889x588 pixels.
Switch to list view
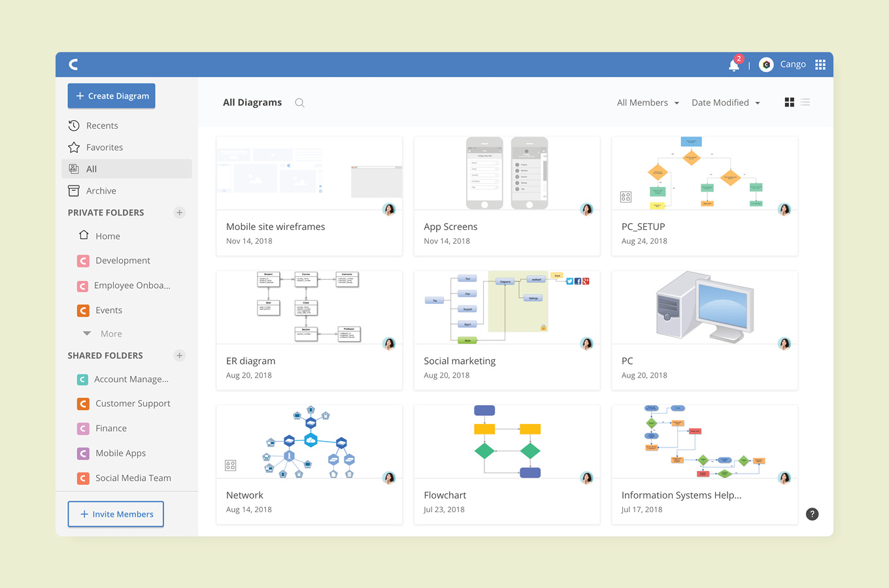tap(805, 102)
